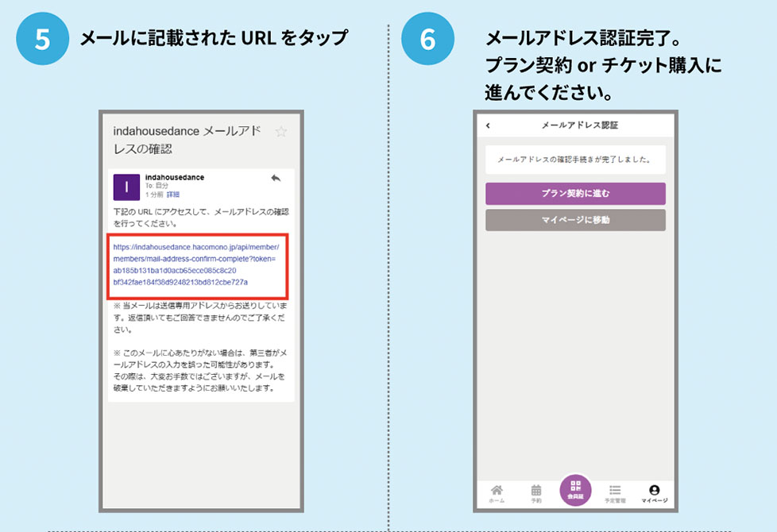777x532 pixels.
Task: Star the indahousedance confirmation email
Action: [x=280, y=132]
